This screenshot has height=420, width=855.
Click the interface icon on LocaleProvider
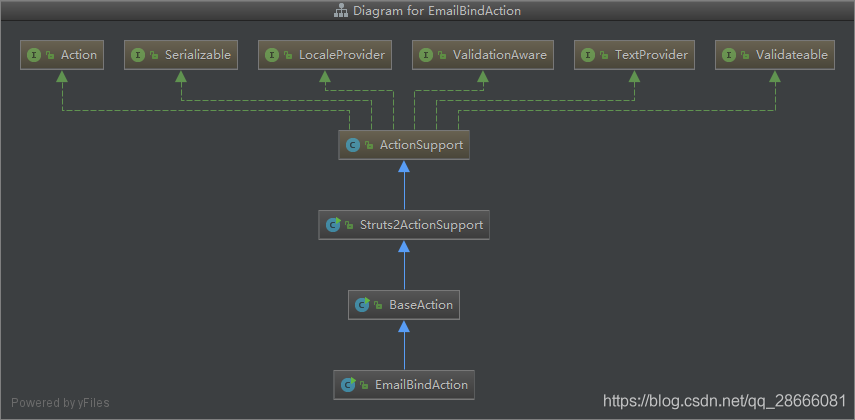pyautogui.click(x=272, y=55)
